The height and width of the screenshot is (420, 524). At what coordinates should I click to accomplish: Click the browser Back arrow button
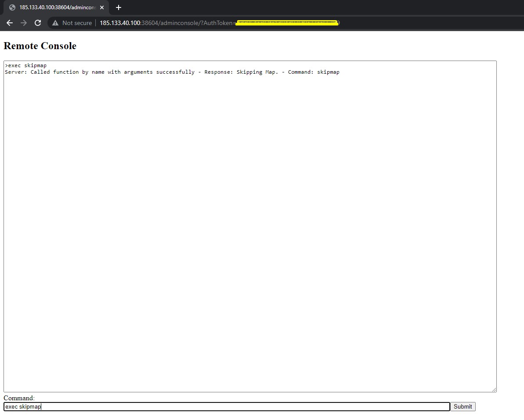(10, 23)
